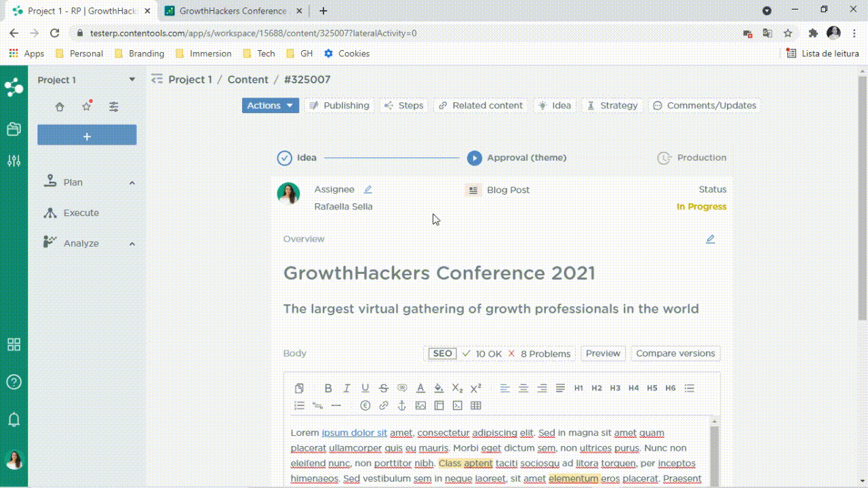
Task: Apply H2 heading style
Action: pyautogui.click(x=597, y=388)
